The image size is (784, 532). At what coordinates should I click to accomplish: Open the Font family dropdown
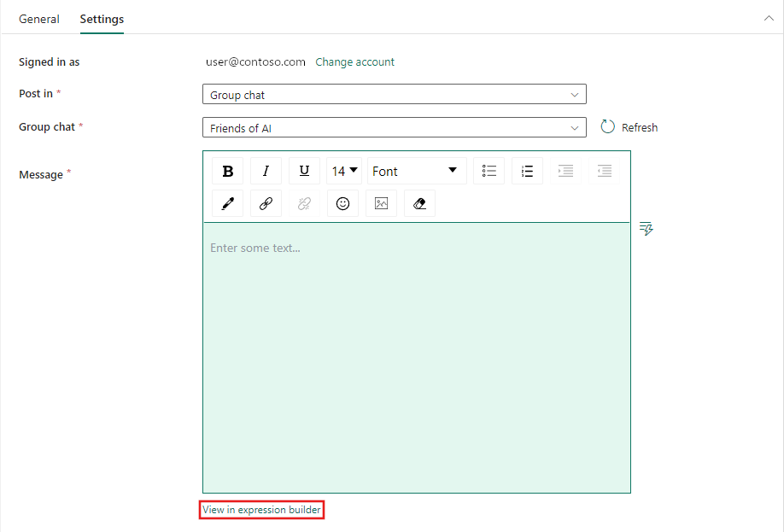417,171
